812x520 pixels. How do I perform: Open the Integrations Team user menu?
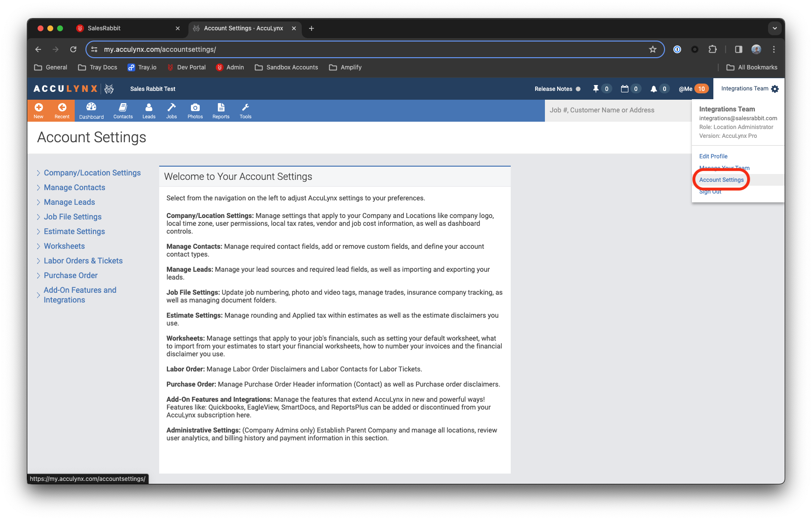tap(750, 89)
